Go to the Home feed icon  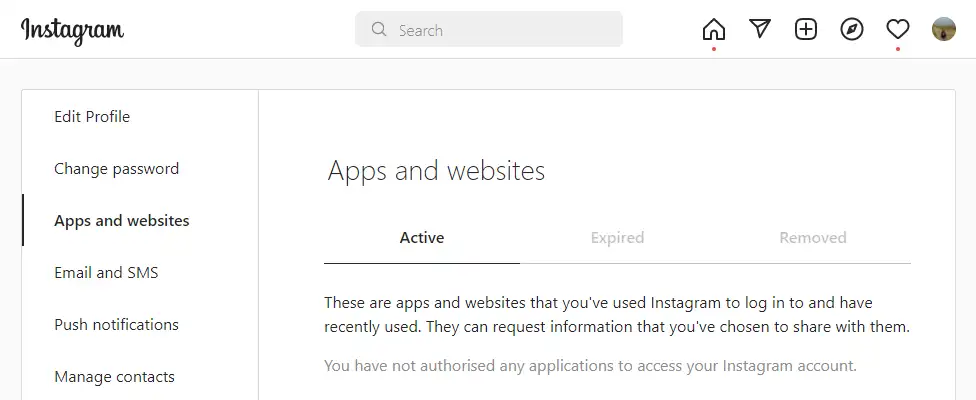714,29
